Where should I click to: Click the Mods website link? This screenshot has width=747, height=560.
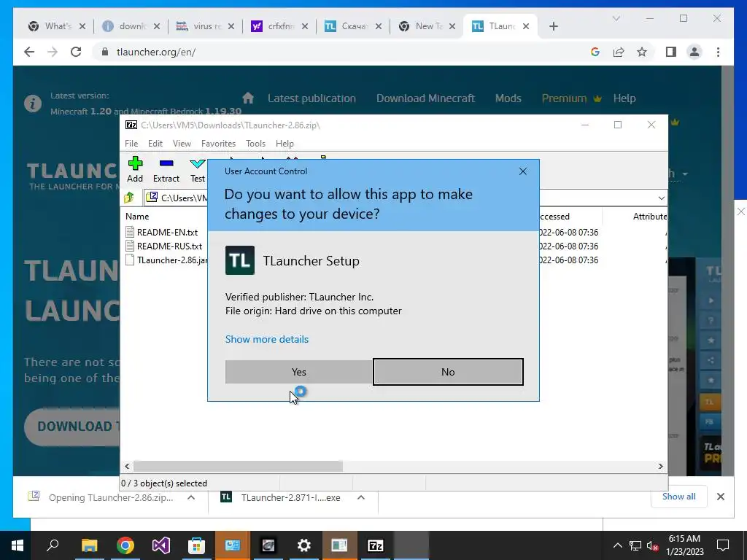tap(508, 98)
